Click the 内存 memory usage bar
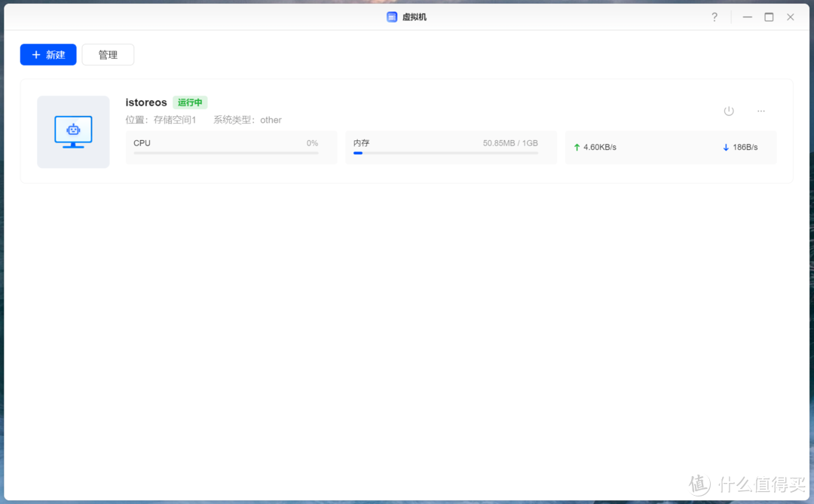Viewport: 814px width, 504px height. (445, 153)
